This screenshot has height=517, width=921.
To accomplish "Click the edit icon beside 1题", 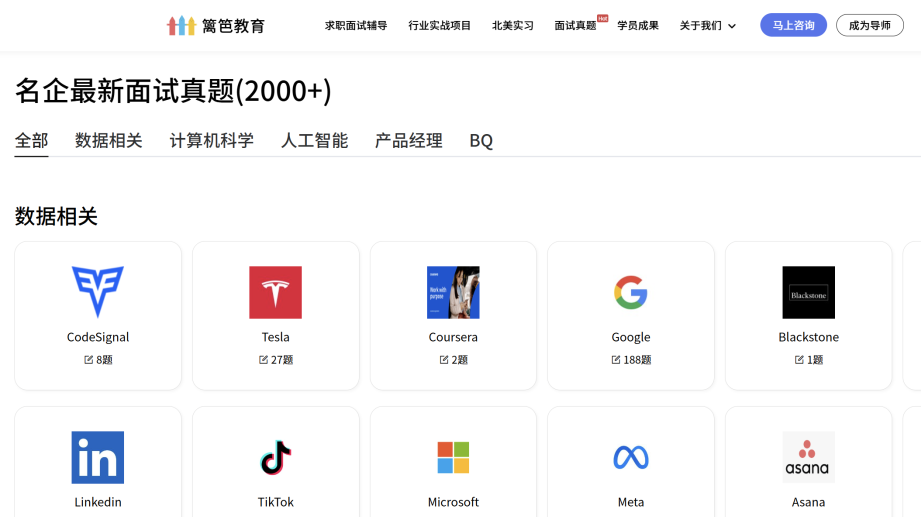I will click(799, 360).
